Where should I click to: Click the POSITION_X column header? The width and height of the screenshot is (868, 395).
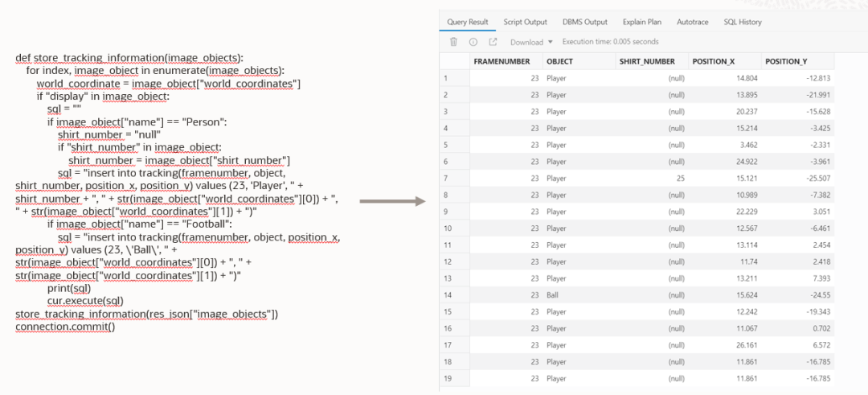[714, 61]
